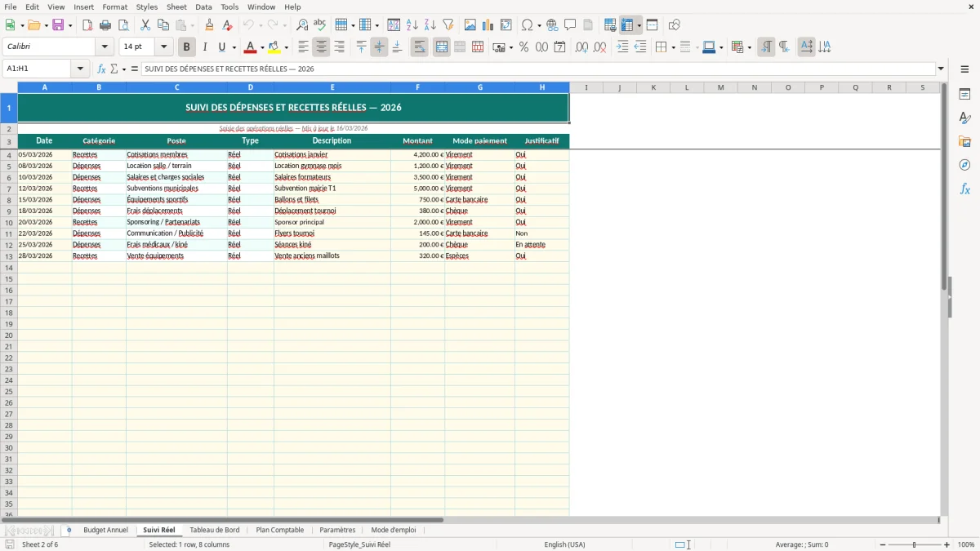This screenshot has height=551, width=980.
Task: Open the borders dropdown arrow
Action: [672, 47]
